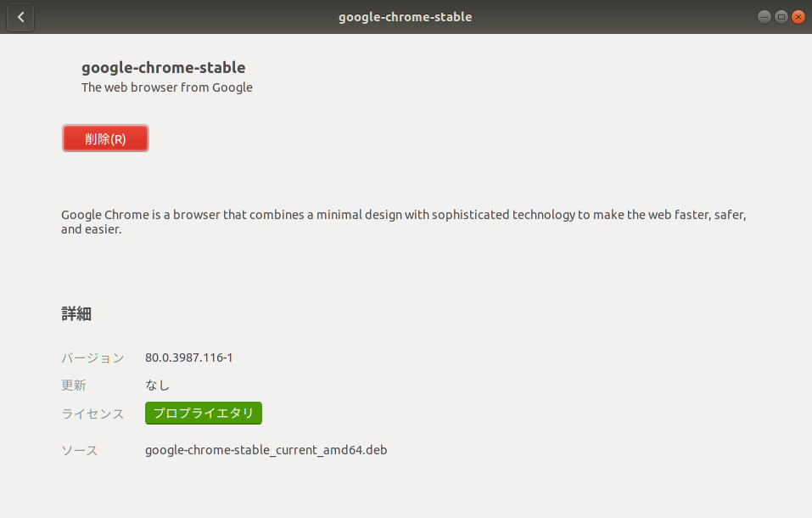Minimize the google-chrome-stable window
Image resolution: width=812 pixels, height=518 pixels.
763,16
